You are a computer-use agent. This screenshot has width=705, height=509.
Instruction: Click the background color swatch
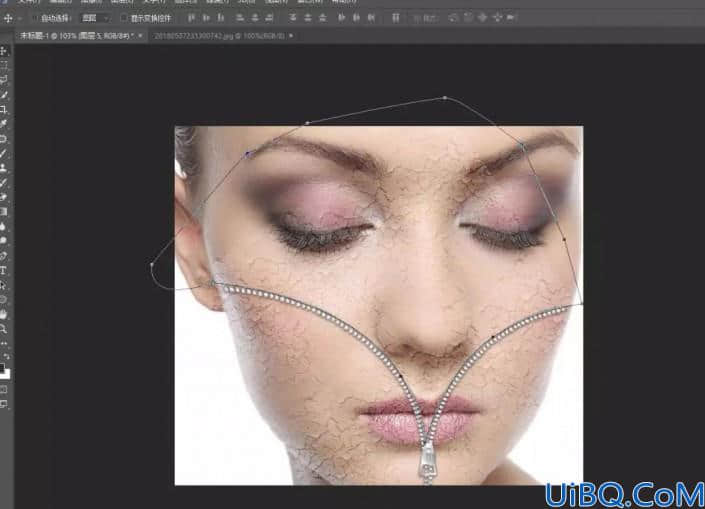coord(7,374)
